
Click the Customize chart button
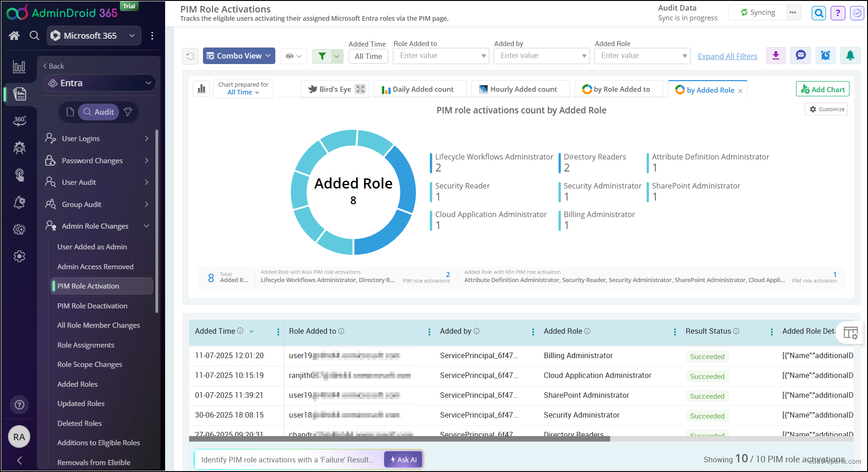(x=826, y=109)
